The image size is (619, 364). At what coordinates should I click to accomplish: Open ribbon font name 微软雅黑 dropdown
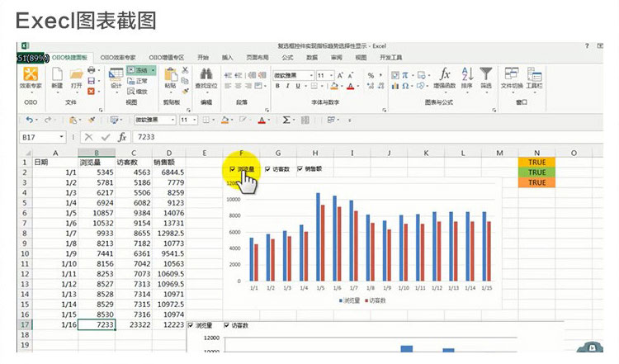(311, 75)
